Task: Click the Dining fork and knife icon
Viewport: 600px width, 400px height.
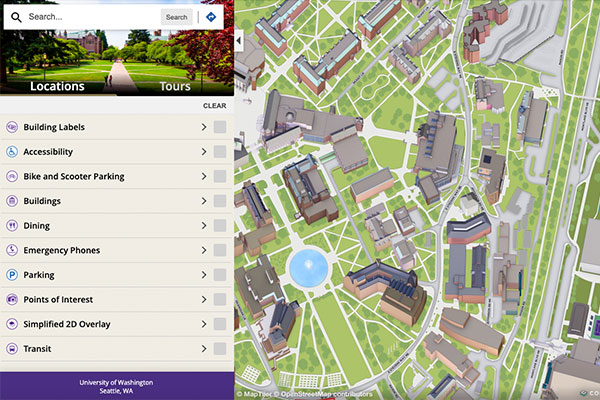Action: point(12,226)
